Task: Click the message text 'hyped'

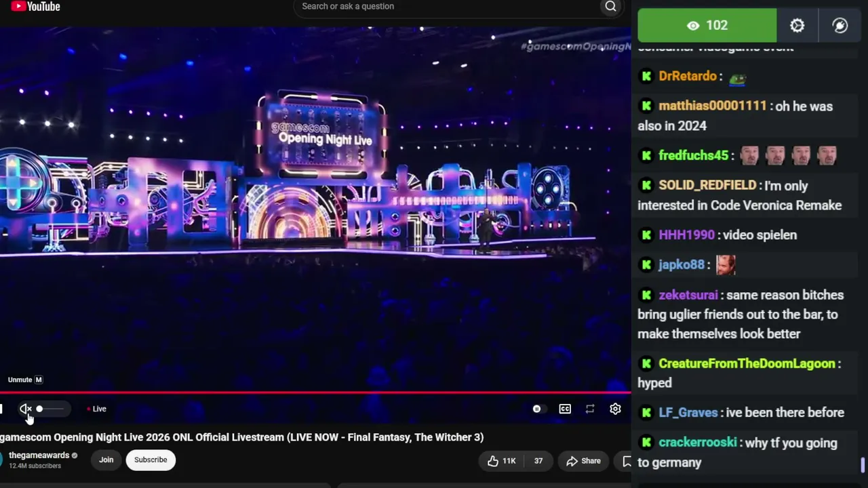Action: [x=654, y=383]
